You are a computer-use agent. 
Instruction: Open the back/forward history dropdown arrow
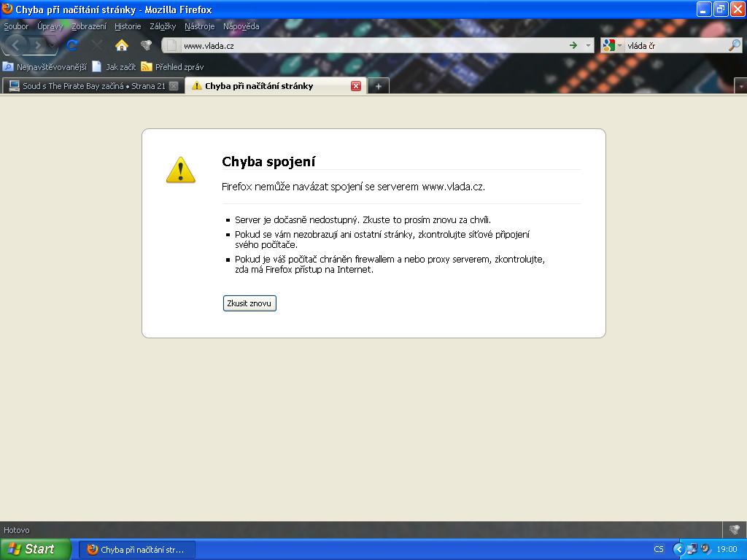(52, 46)
